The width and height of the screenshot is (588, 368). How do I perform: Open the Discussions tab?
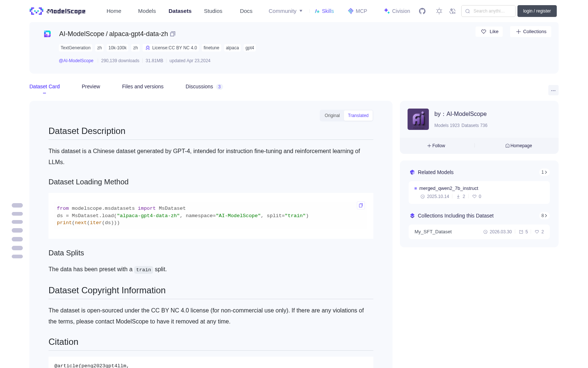point(204,86)
